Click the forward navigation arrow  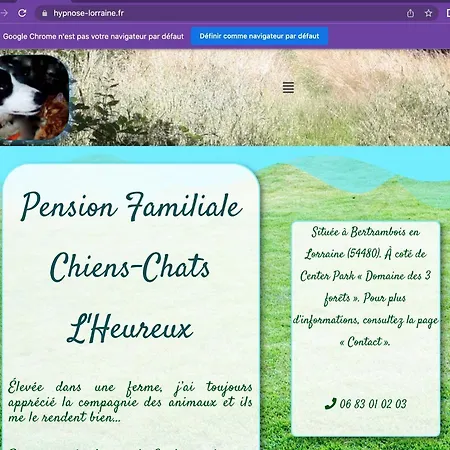[4, 13]
